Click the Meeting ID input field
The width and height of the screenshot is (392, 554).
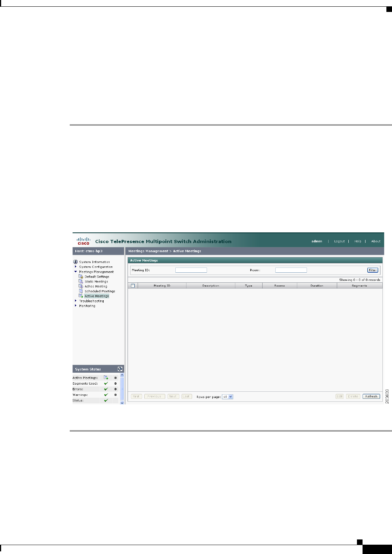(x=191, y=270)
